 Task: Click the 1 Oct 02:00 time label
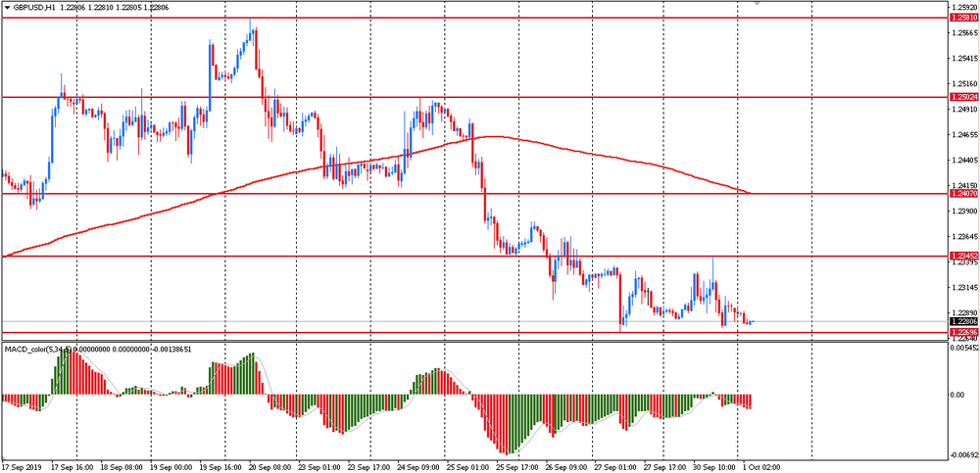(762, 467)
